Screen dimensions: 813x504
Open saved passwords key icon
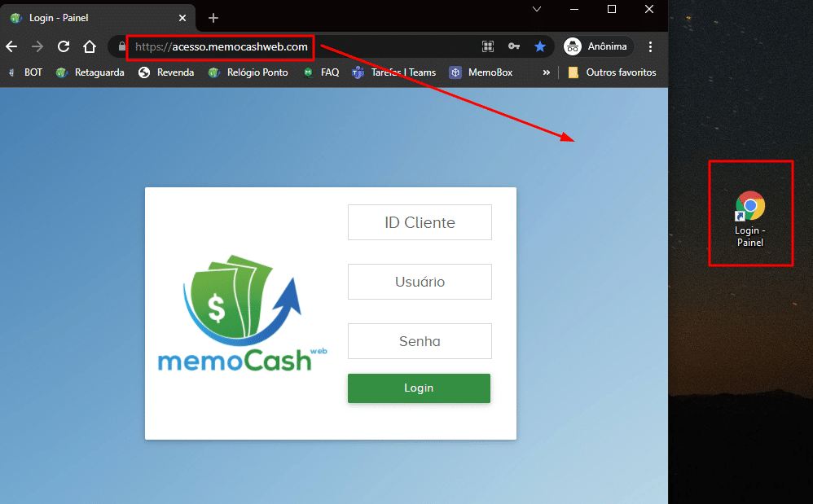(x=514, y=47)
